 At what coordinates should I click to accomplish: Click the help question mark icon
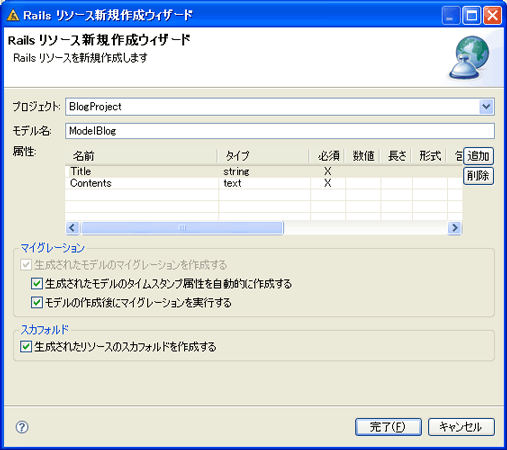point(22,427)
